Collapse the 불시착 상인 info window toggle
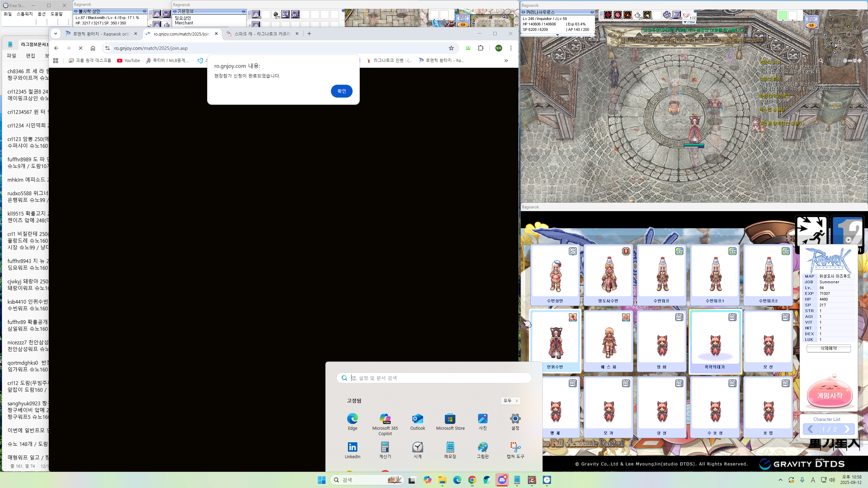The image size is (868, 488). click(x=144, y=11)
